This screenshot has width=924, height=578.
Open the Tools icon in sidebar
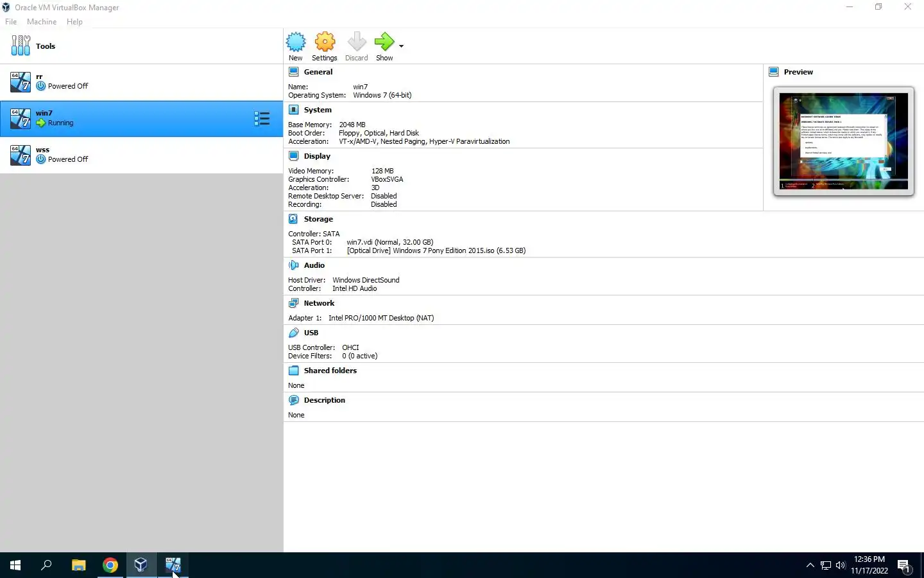pos(21,46)
